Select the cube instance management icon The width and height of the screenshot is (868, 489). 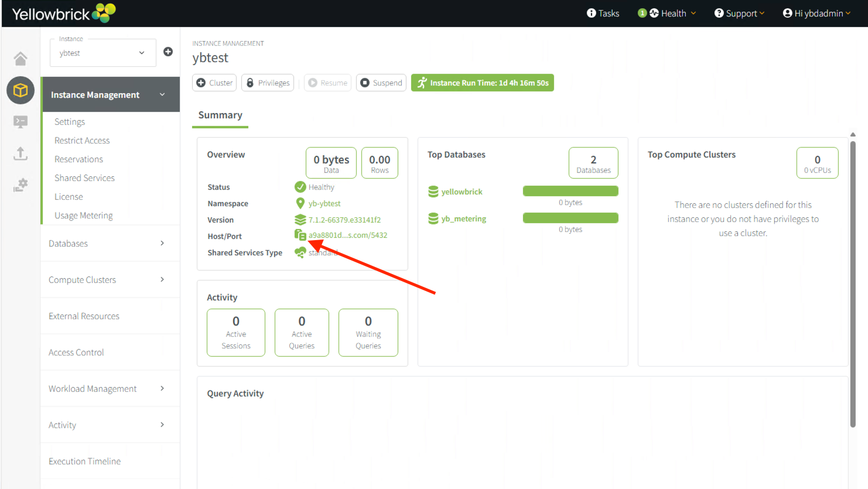20,90
